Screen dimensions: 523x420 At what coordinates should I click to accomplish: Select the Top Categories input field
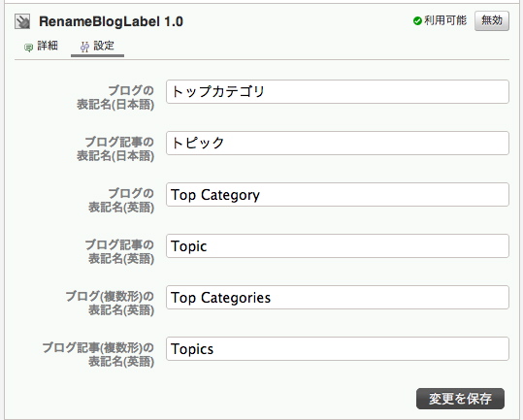pyautogui.click(x=338, y=298)
